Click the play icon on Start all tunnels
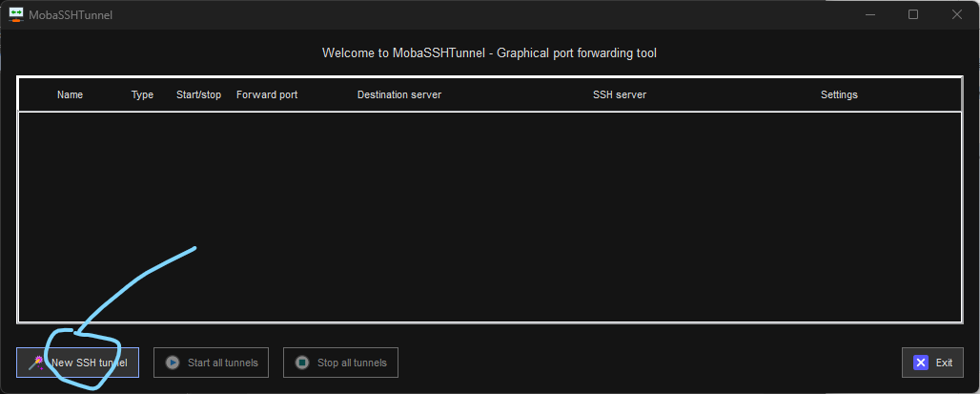The image size is (980, 394). pos(173,363)
